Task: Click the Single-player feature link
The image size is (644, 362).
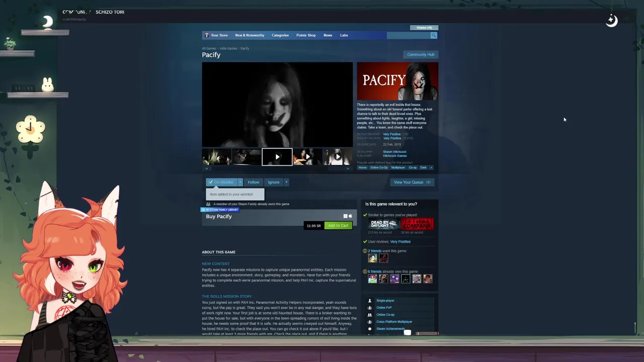Action: point(385,301)
